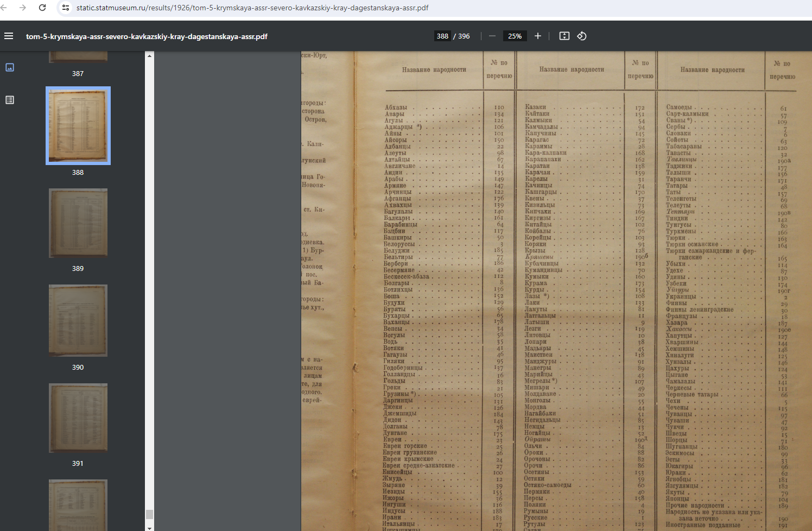Open the document outline view
The image size is (812, 531).
tap(10, 100)
